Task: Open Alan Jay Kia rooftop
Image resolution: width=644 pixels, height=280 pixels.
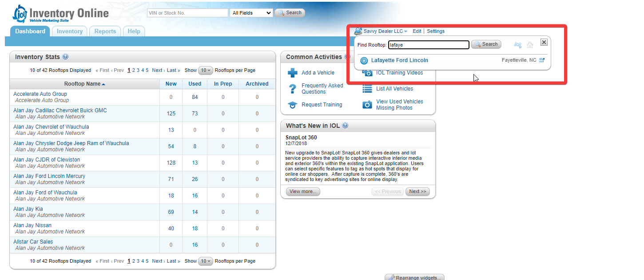Action: point(28,209)
